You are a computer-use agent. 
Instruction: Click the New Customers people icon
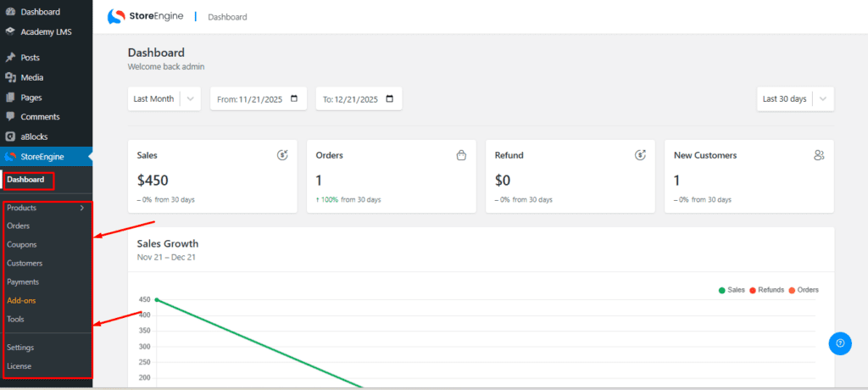[820, 156]
